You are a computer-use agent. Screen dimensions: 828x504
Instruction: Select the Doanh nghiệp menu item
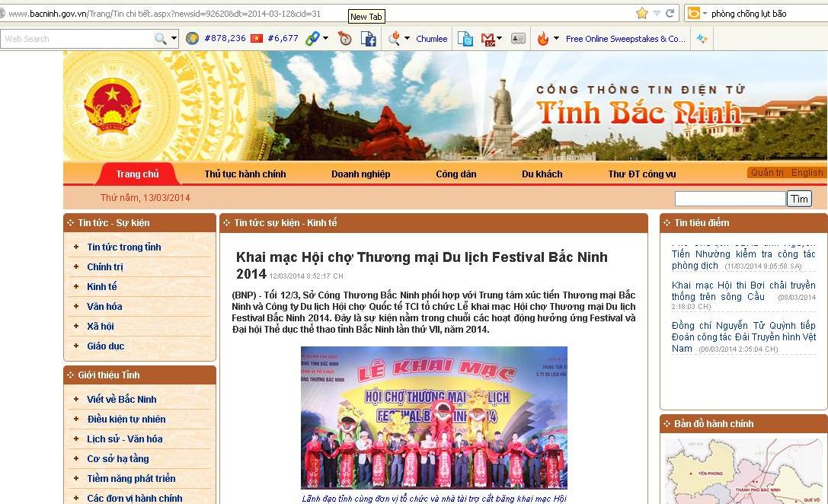point(360,174)
